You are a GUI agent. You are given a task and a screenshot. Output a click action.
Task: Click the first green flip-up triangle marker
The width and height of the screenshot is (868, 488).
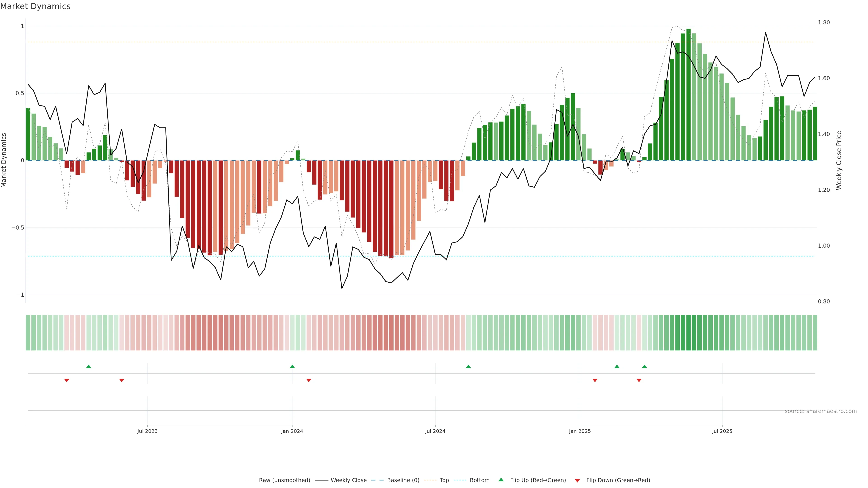click(89, 366)
